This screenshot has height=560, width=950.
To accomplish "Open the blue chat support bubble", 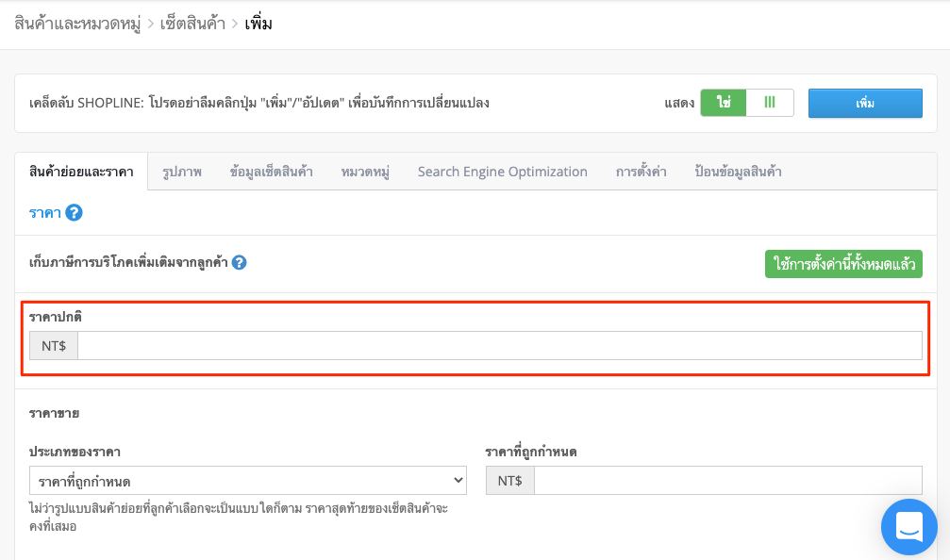I will 908,527.
